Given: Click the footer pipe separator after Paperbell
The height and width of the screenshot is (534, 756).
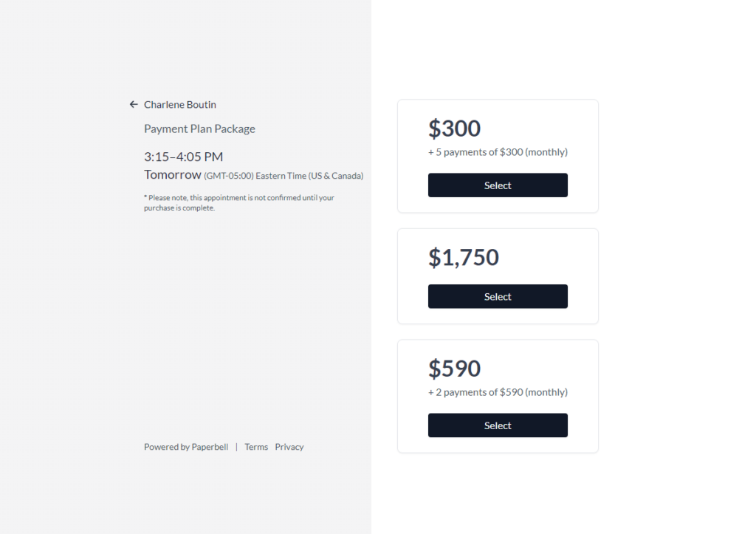Looking at the screenshot, I should coord(236,447).
